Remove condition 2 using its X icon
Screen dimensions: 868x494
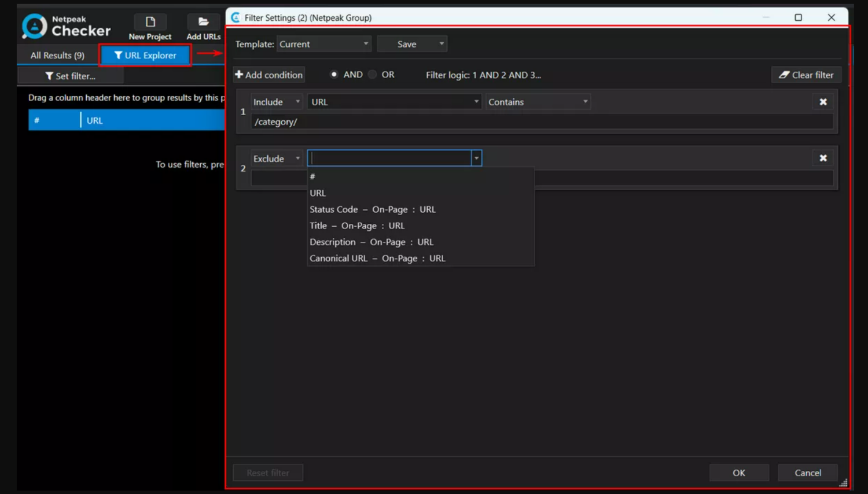pyautogui.click(x=823, y=157)
